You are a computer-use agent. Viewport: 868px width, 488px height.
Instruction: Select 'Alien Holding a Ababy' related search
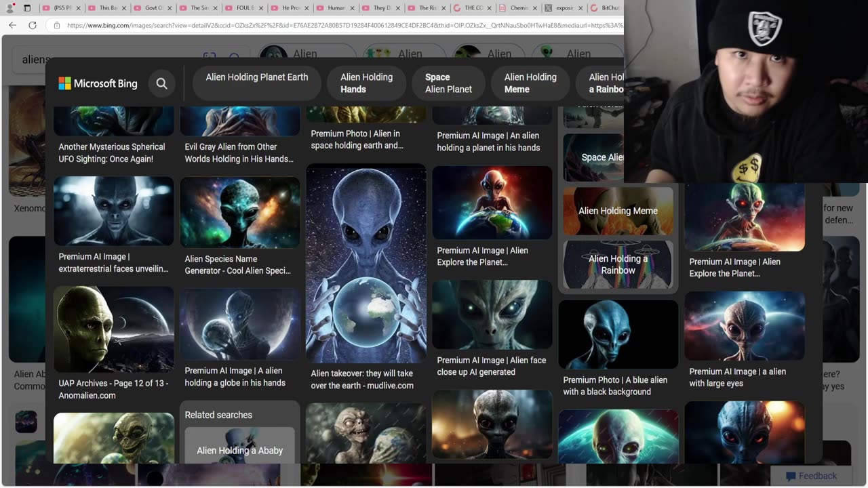tap(240, 445)
